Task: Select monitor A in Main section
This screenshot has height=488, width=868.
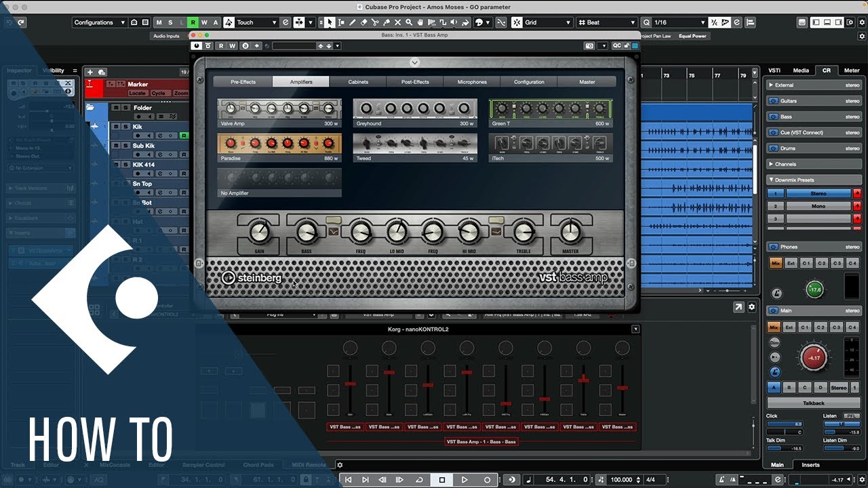Action: 774,387
